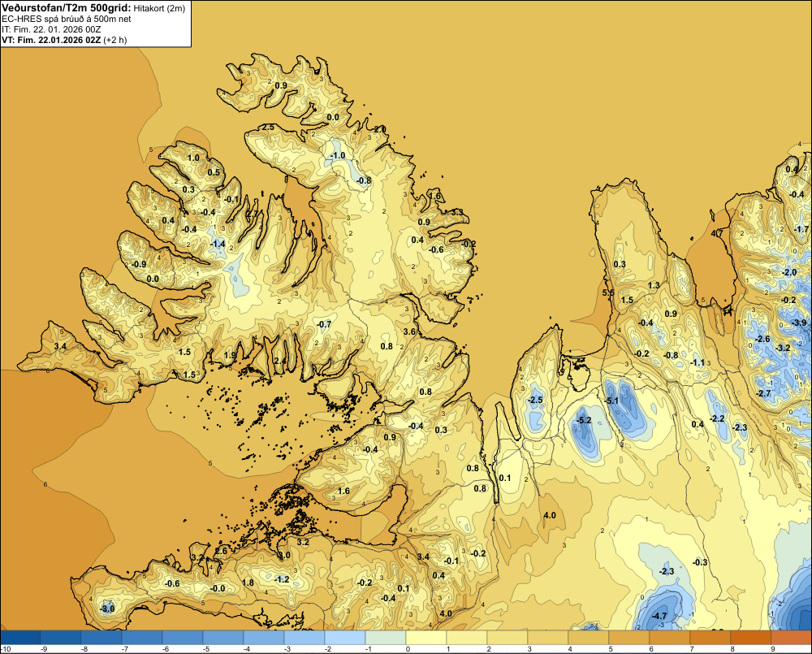The width and height of the screenshot is (812, 654).
Task: Click the temperature value "-1.0" in the northern Westfjords
Action: point(338,155)
